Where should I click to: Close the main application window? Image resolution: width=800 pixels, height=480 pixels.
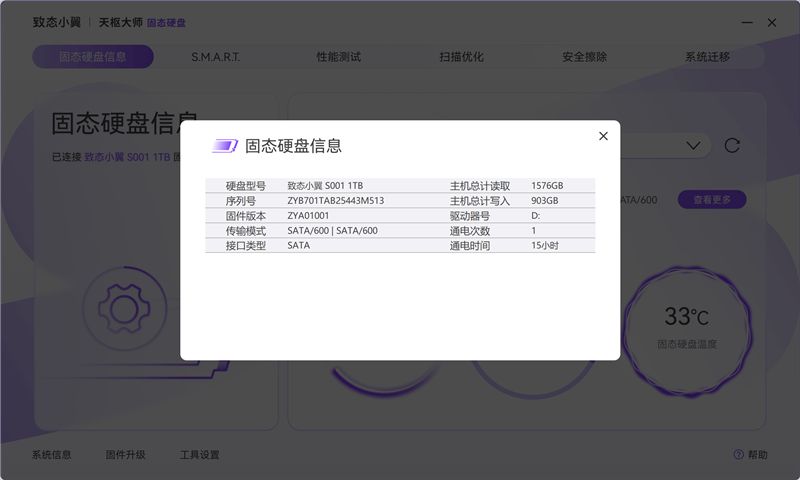(x=772, y=23)
